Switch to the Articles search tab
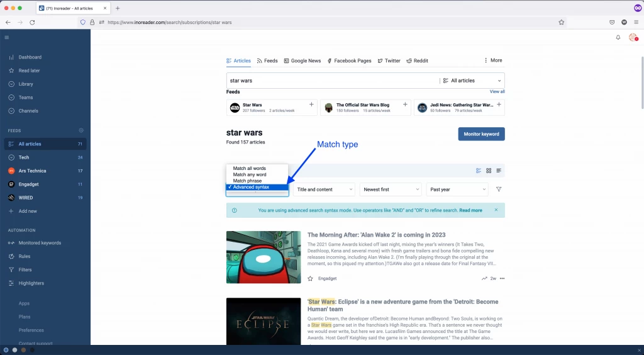Image resolution: width=644 pixels, height=355 pixels. pyautogui.click(x=238, y=61)
